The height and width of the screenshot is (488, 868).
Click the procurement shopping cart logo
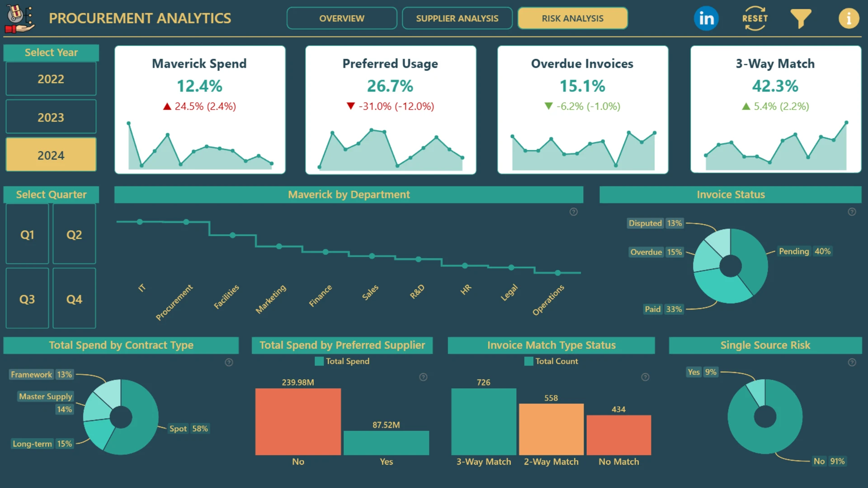coord(19,19)
